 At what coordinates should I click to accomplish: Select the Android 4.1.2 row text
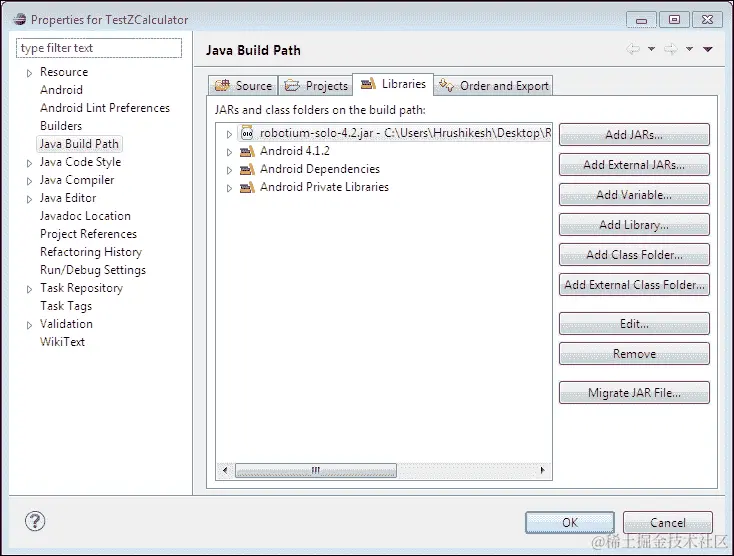(x=295, y=151)
